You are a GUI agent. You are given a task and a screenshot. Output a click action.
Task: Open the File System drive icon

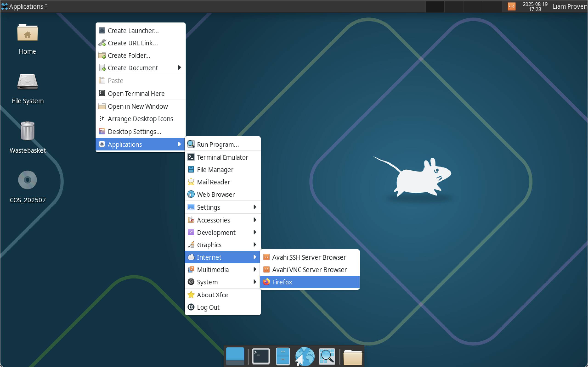tap(27, 82)
